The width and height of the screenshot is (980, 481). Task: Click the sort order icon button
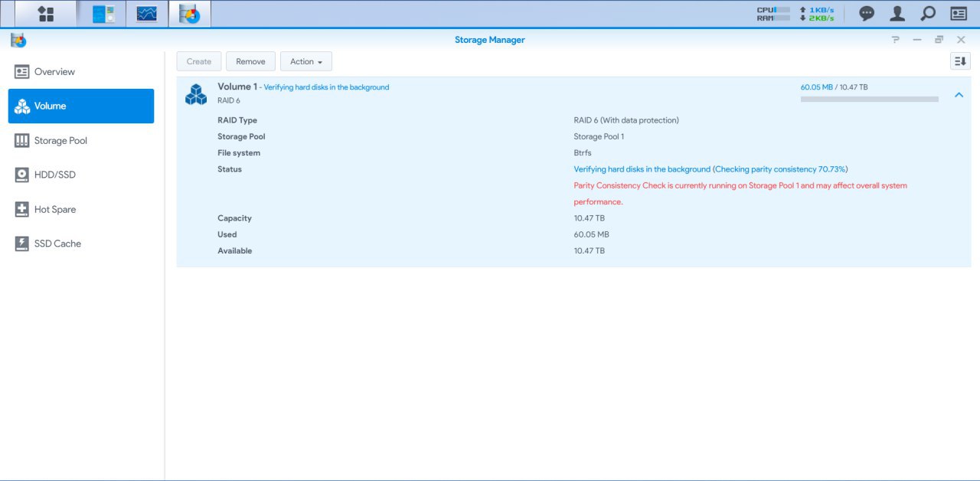959,61
